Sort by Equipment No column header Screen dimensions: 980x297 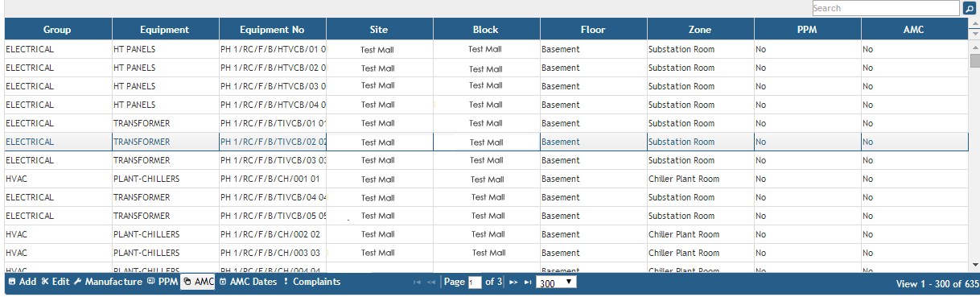(272, 30)
